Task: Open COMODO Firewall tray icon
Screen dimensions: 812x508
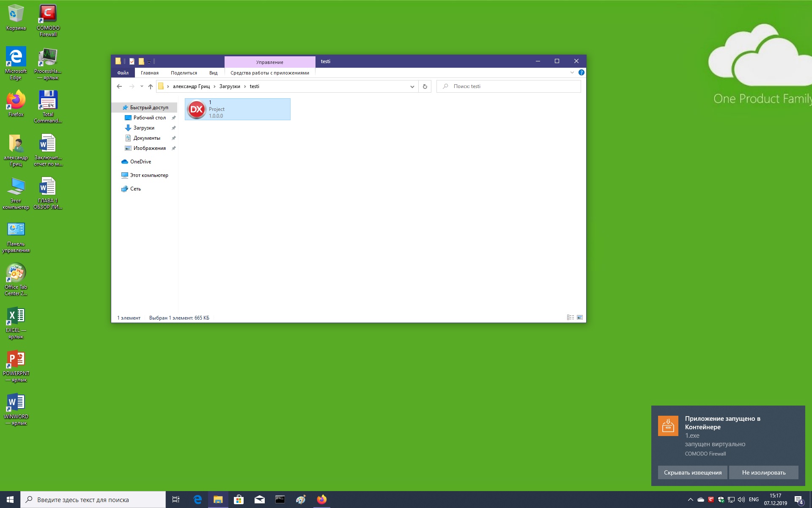Action: 711,500
